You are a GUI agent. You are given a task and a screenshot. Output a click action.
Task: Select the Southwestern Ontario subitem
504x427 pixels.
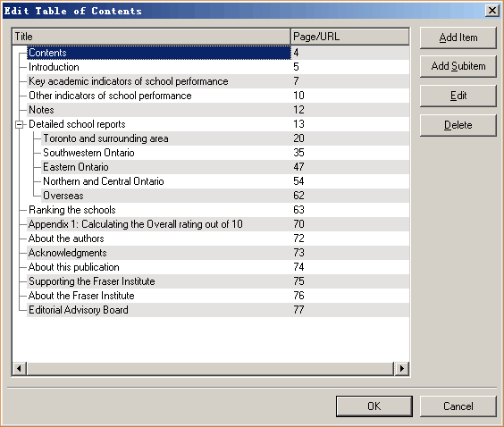coord(88,153)
